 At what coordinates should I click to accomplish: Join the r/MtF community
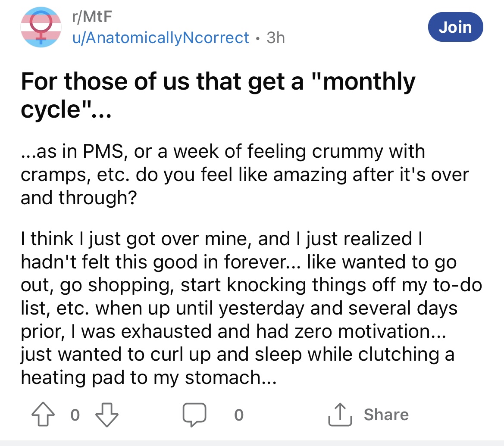tap(455, 27)
